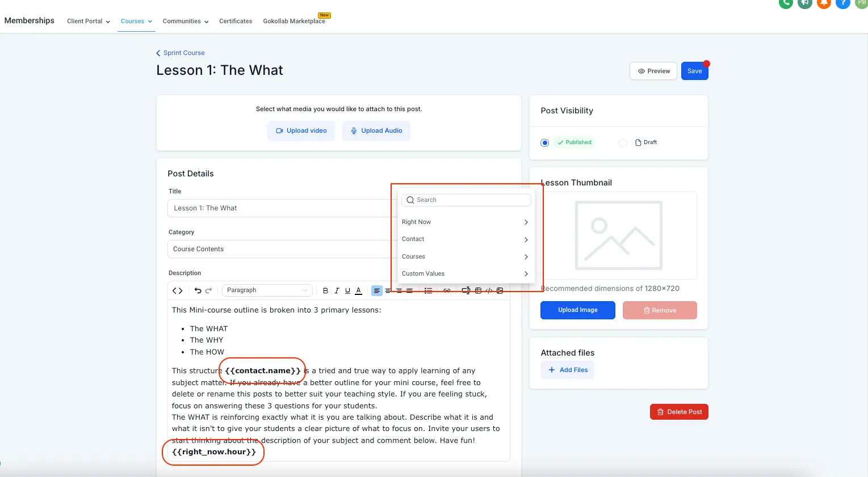Insert a bulleted list
The height and width of the screenshot is (477, 868).
click(428, 290)
